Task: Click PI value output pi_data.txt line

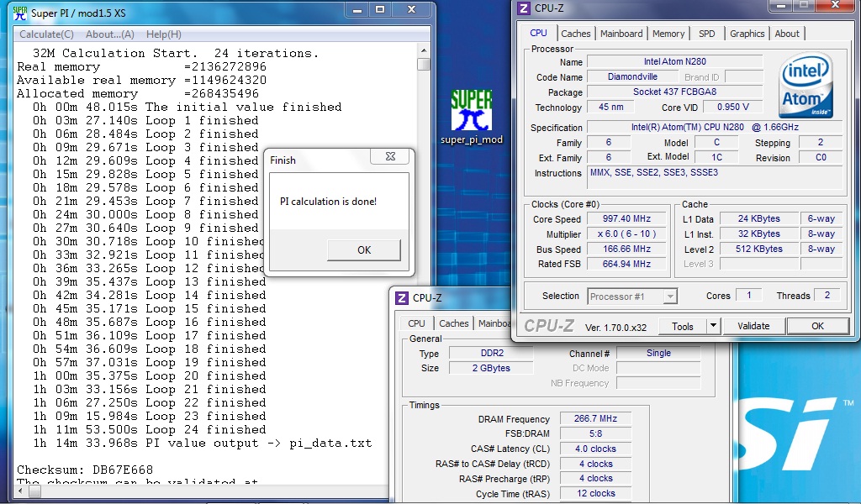Action: [202, 444]
